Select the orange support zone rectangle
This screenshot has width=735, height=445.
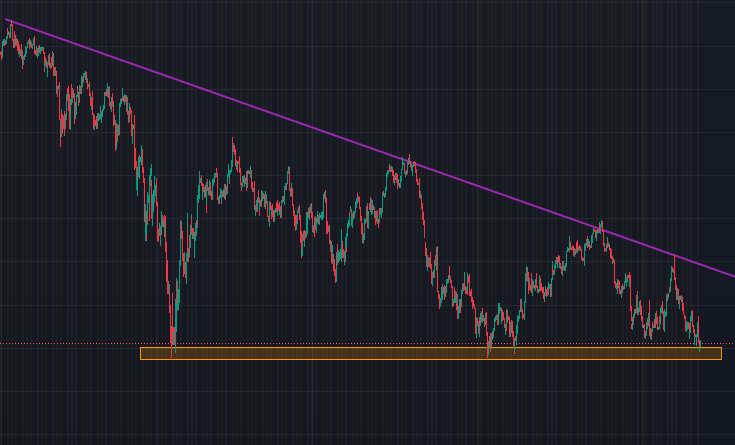431,354
